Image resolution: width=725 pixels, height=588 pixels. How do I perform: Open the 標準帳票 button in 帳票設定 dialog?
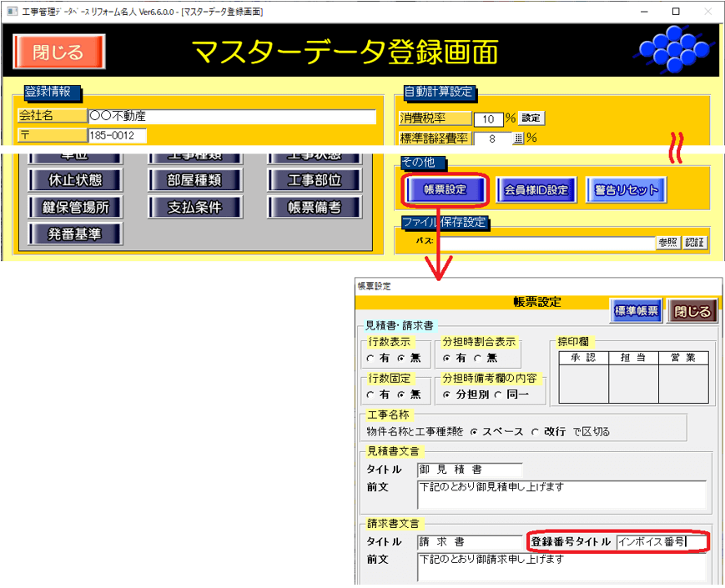(636, 311)
